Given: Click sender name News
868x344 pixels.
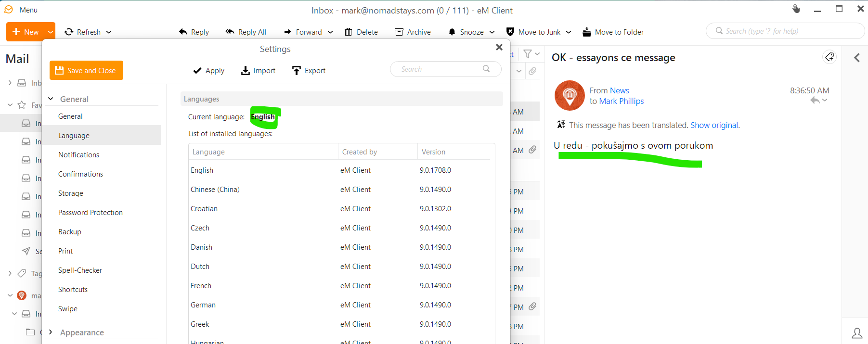Looking at the screenshot, I should coord(620,90).
